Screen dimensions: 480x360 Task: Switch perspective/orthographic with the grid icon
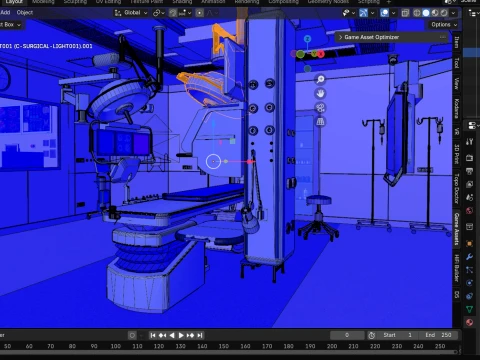click(x=320, y=122)
